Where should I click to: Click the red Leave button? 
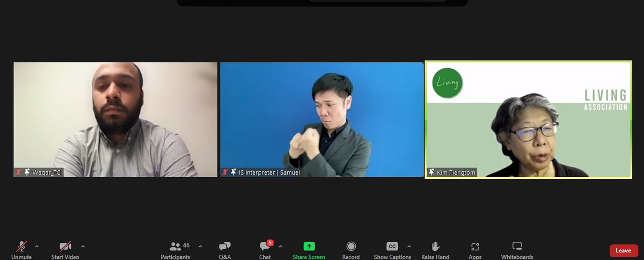[624, 250]
